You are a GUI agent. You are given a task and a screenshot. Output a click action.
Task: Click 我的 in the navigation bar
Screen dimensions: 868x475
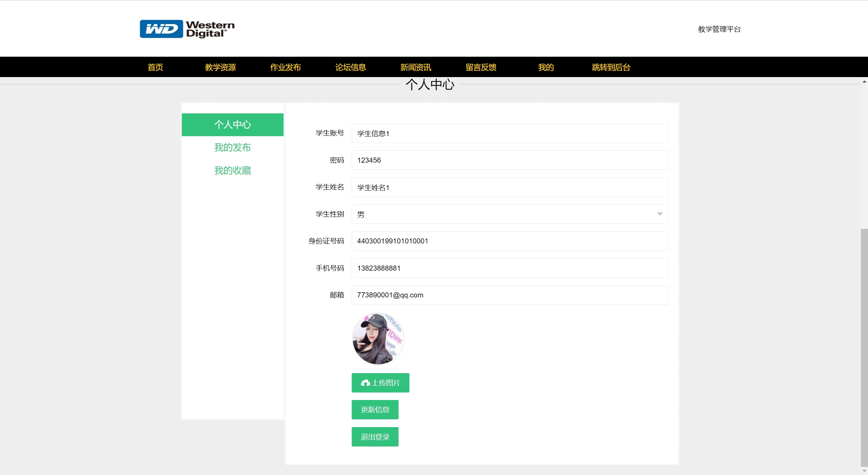point(546,67)
